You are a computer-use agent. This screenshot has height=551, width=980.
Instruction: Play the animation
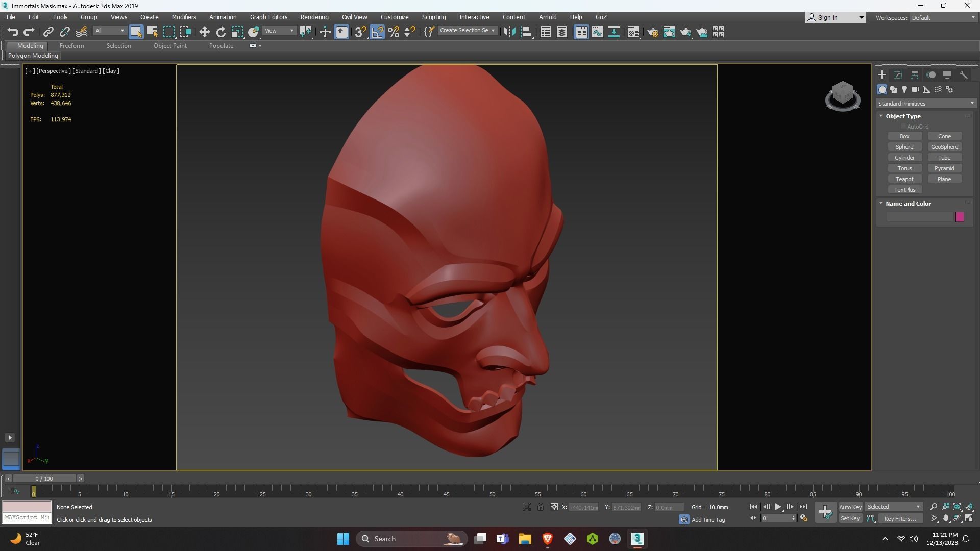click(x=778, y=507)
